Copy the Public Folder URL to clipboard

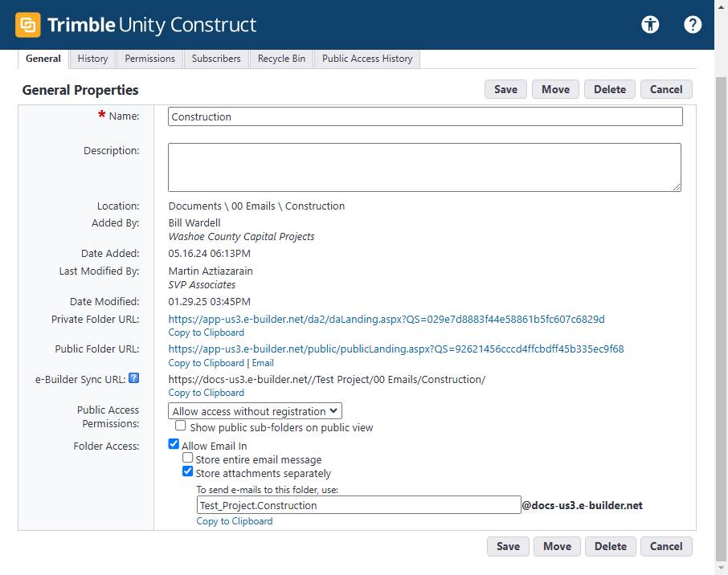207,363
